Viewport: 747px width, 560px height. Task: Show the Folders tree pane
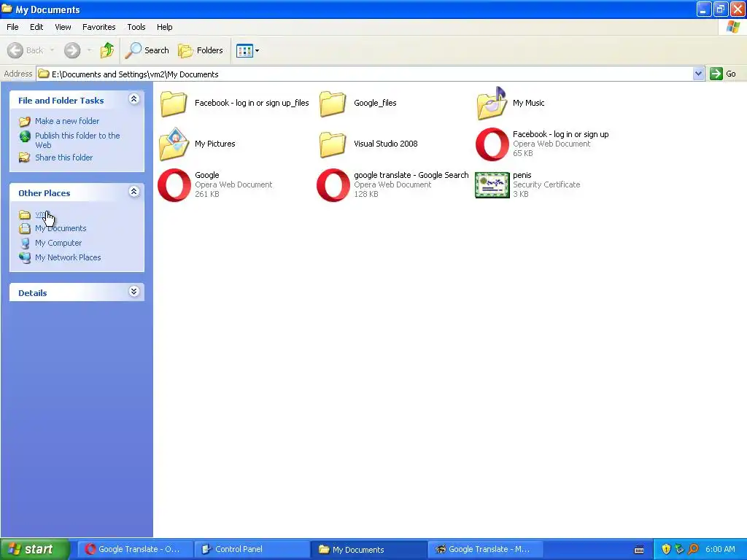(200, 50)
